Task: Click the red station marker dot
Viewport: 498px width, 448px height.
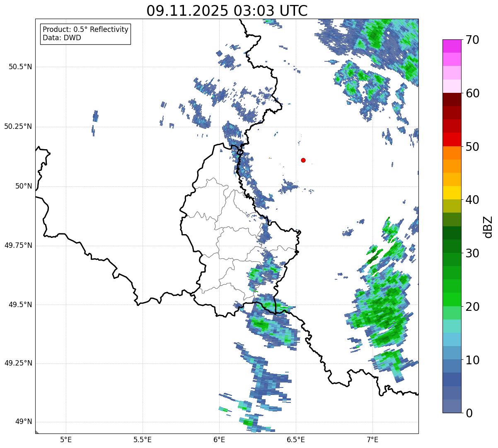Action: click(303, 160)
